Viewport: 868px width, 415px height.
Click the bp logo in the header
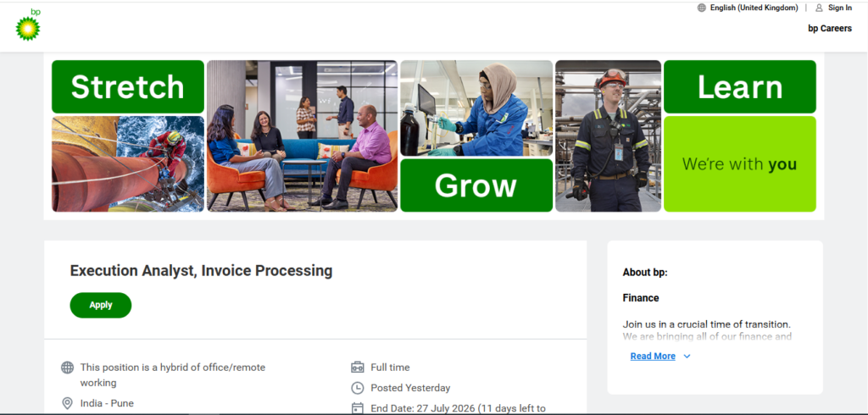point(28,25)
